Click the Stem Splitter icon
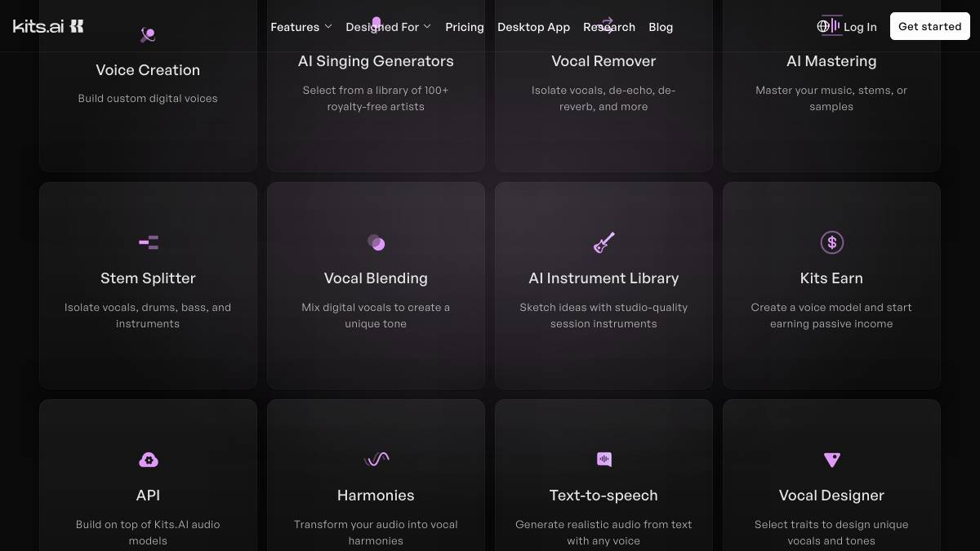This screenshot has width=980, height=551. [x=149, y=242]
